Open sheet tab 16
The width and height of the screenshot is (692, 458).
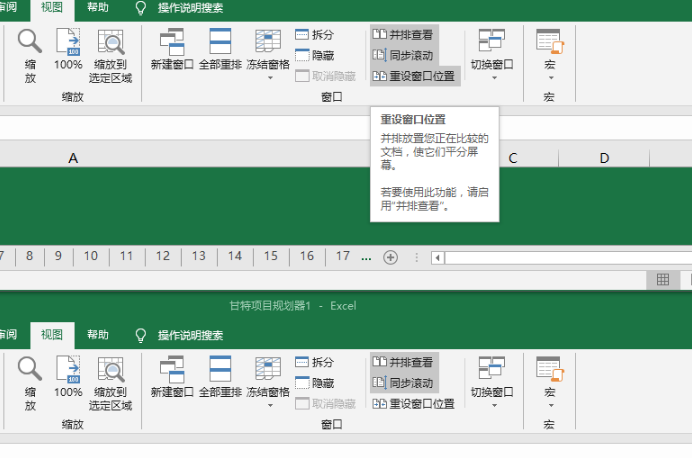click(x=307, y=256)
